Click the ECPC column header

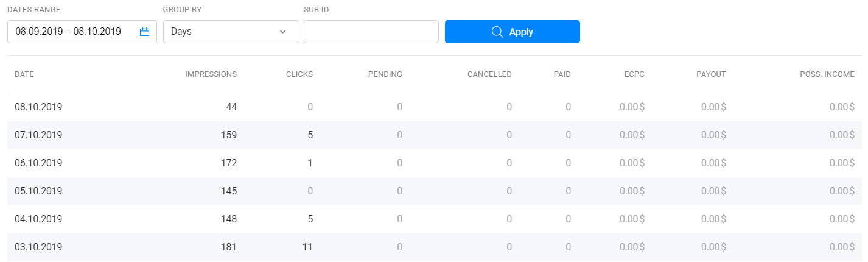click(x=634, y=74)
